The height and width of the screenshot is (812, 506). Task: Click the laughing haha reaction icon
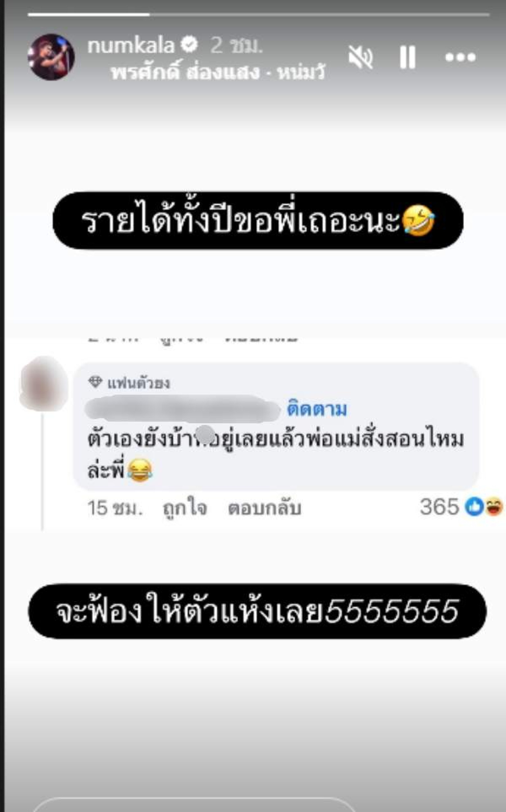point(493,507)
